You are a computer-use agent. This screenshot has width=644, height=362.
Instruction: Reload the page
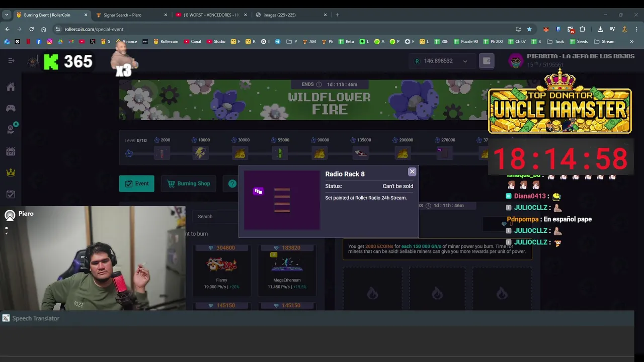coord(31,29)
